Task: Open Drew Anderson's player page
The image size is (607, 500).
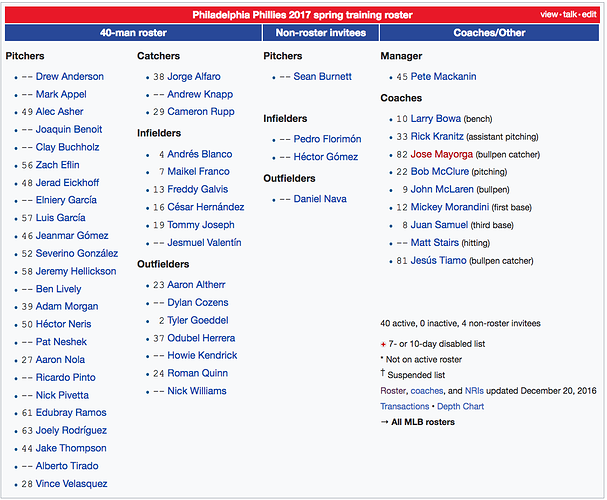Action: pos(70,77)
